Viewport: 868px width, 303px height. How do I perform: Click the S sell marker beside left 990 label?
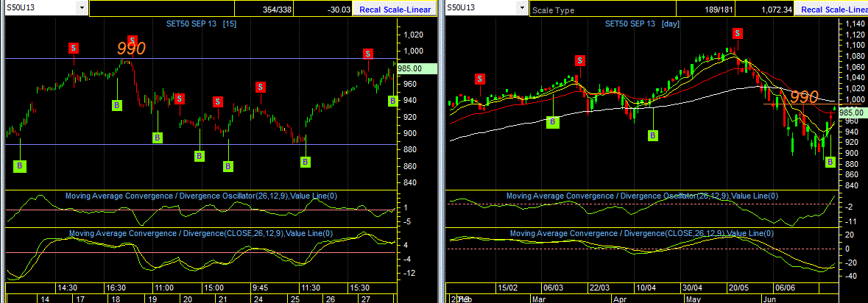coord(133,40)
